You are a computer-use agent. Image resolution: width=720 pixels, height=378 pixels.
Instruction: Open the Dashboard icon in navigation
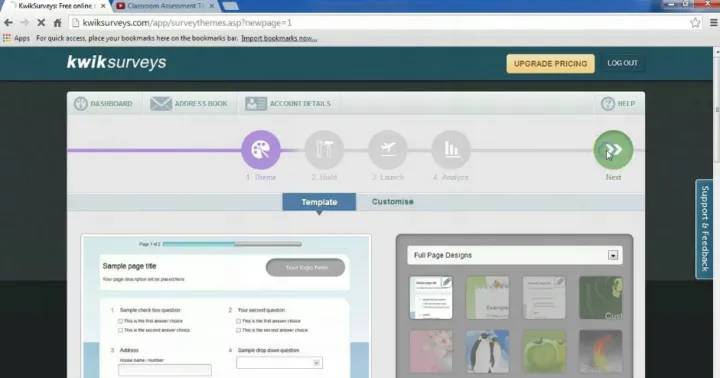[x=81, y=103]
